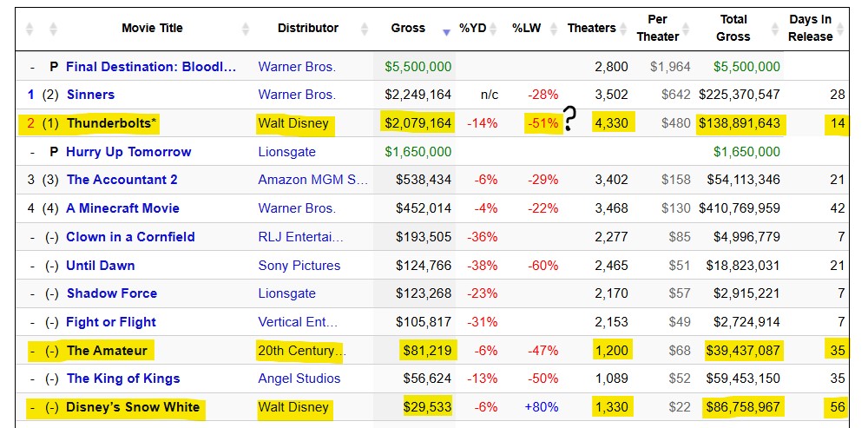Click Thunderbolts* gross $2,079,164
This screenshot has height=428, width=868.
(418, 123)
